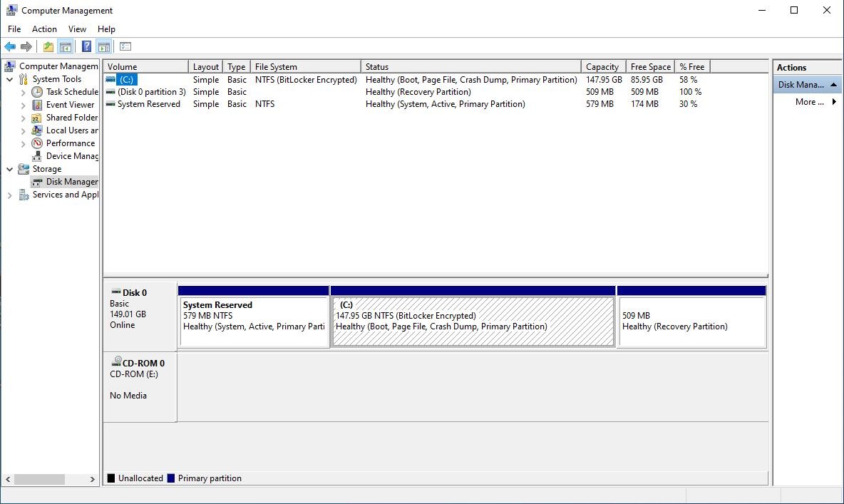Select the (C:) 147.95 GB partition block
Viewport: 844px width, 504px height.
(473, 317)
